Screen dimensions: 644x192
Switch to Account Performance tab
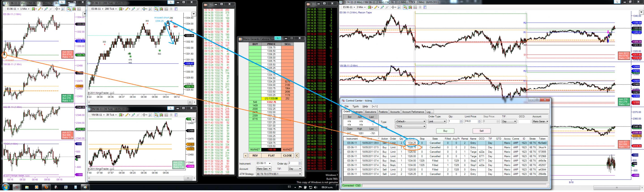413,112
